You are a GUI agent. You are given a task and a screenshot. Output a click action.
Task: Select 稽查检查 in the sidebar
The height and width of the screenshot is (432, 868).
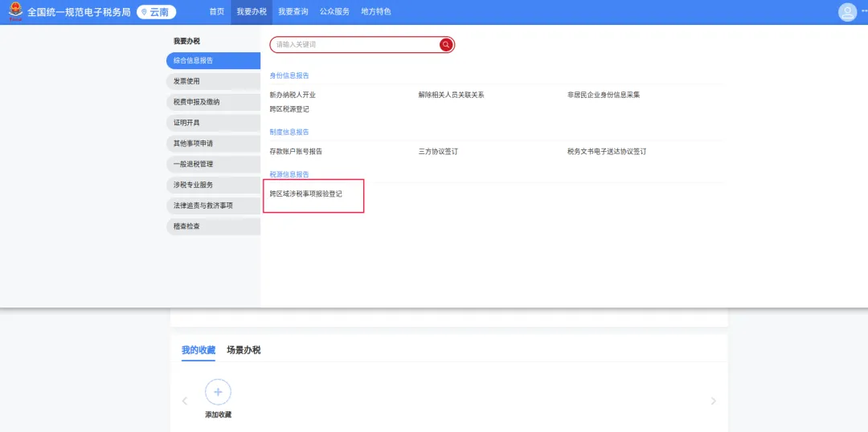point(213,226)
